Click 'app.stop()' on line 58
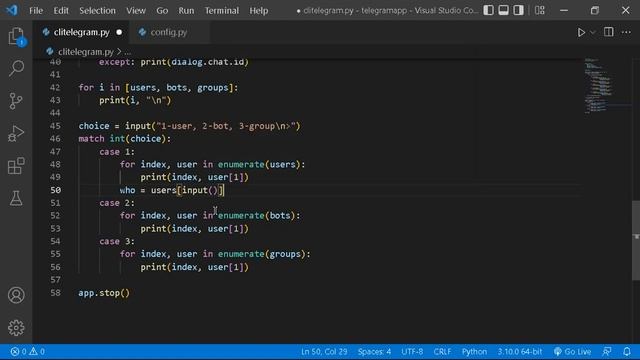Viewport: 640px width, 360px height. (104, 293)
